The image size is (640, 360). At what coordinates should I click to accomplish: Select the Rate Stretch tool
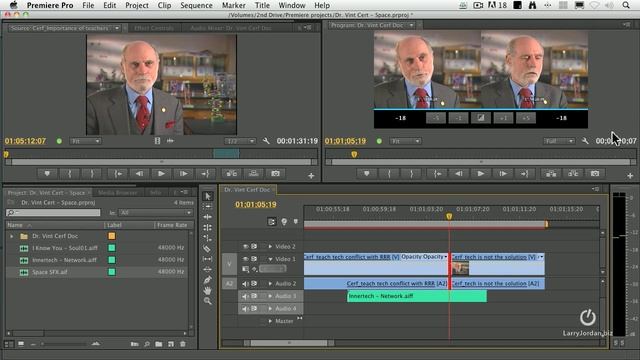tap(207, 238)
